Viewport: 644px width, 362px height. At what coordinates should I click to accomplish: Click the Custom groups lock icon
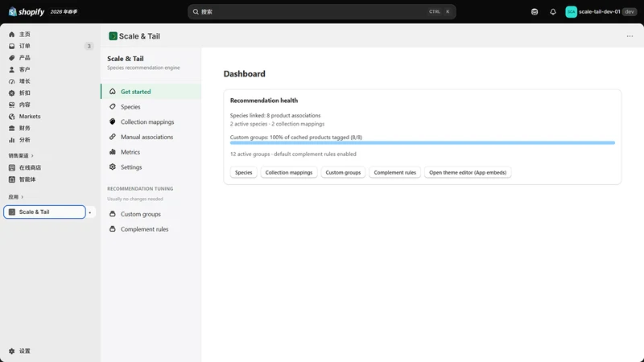(x=112, y=214)
